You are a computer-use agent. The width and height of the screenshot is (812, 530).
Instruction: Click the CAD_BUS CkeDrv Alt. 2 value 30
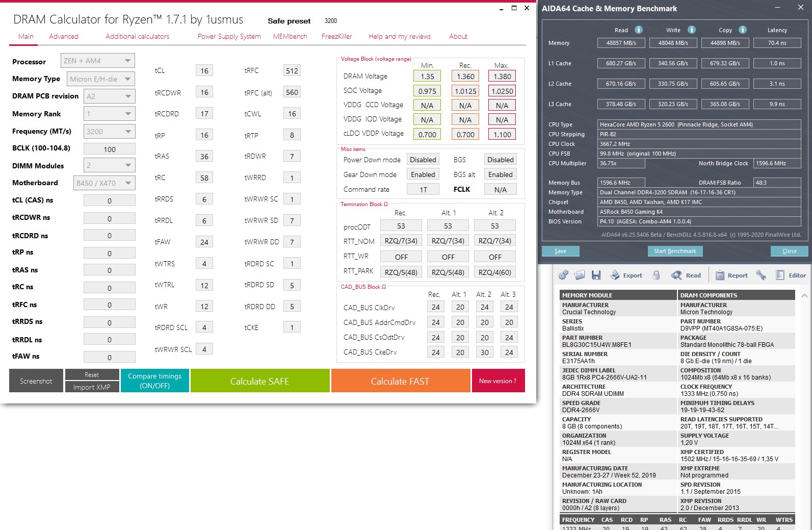coord(485,352)
